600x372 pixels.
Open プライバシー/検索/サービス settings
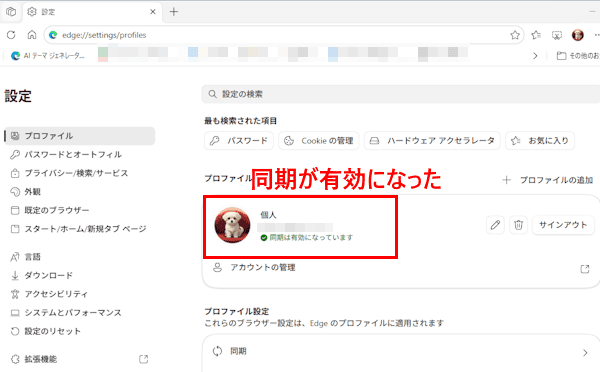coord(80,173)
